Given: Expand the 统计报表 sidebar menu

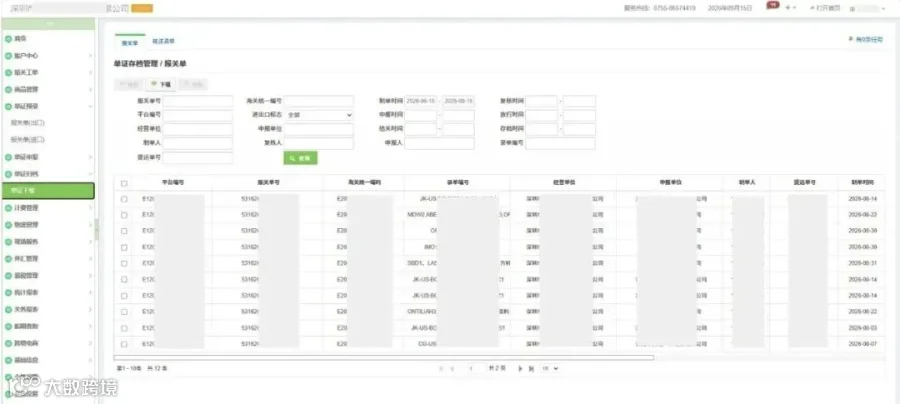Looking at the screenshot, I should pyautogui.click(x=90, y=293).
